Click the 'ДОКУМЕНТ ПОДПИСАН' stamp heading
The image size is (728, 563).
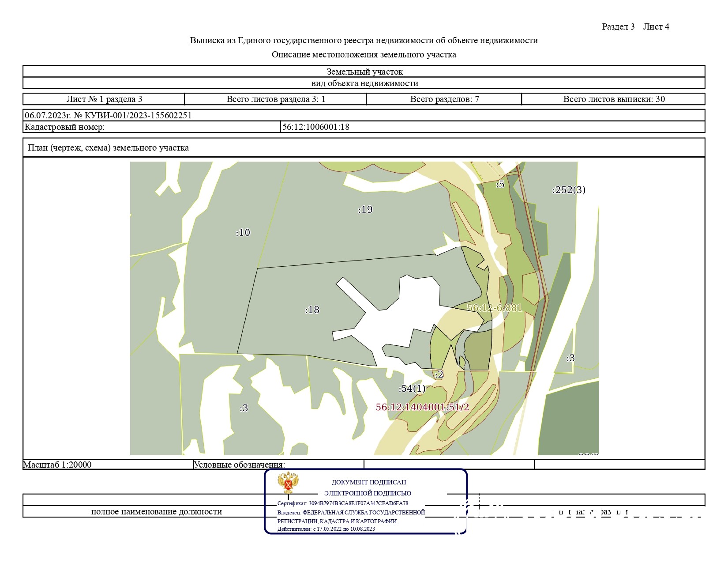click(369, 482)
